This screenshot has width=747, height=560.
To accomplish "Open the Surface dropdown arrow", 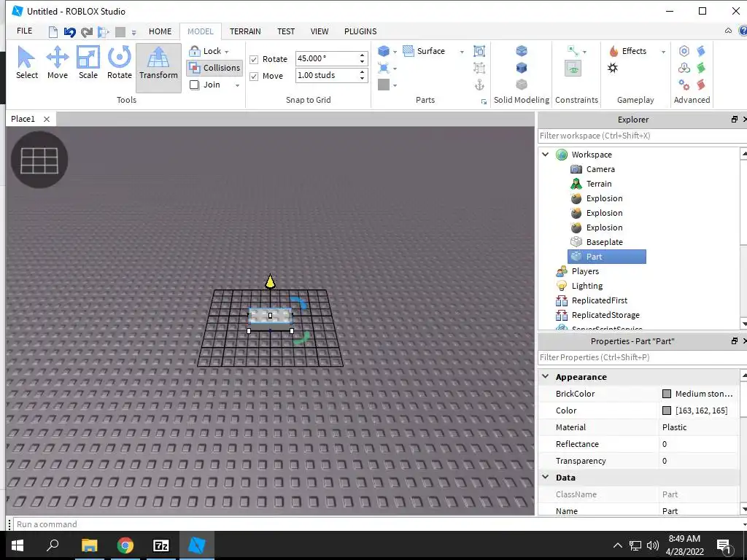I will [x=462, y=52].
